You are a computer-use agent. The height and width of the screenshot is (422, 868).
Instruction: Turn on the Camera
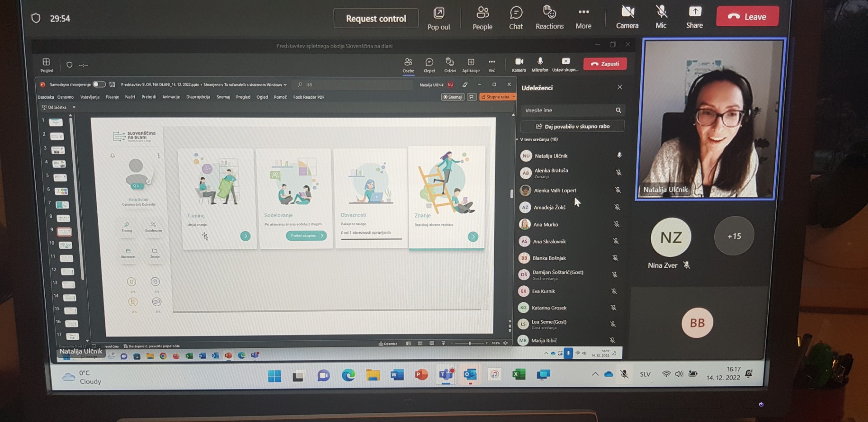coord(627,18)
